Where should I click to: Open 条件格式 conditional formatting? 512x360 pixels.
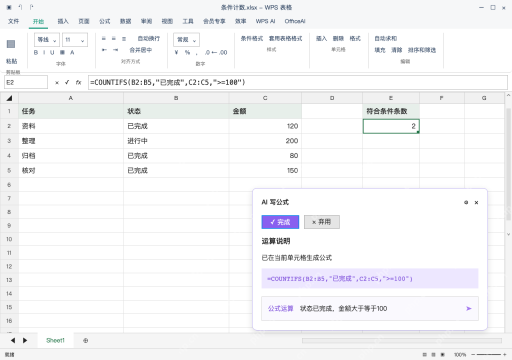coord(252,39)
